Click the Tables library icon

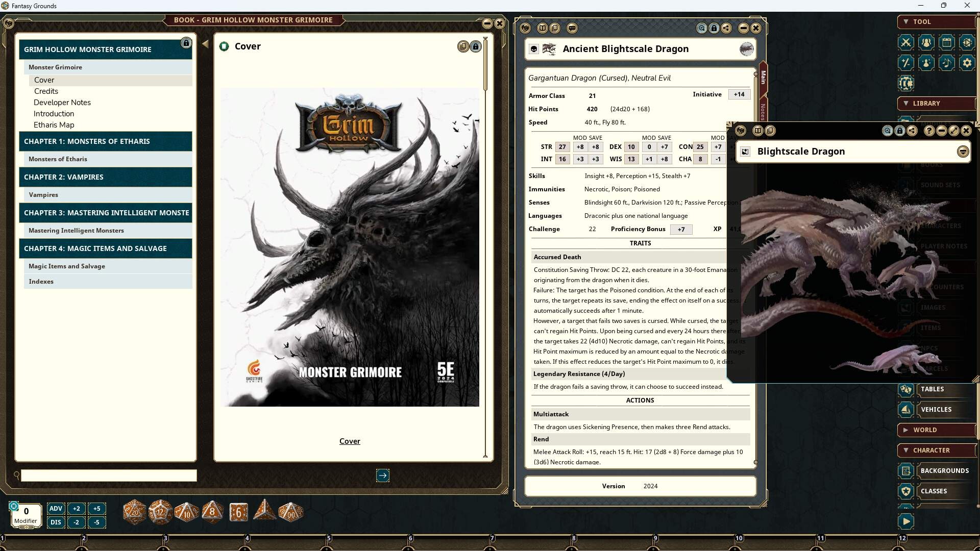click(906, 389)
